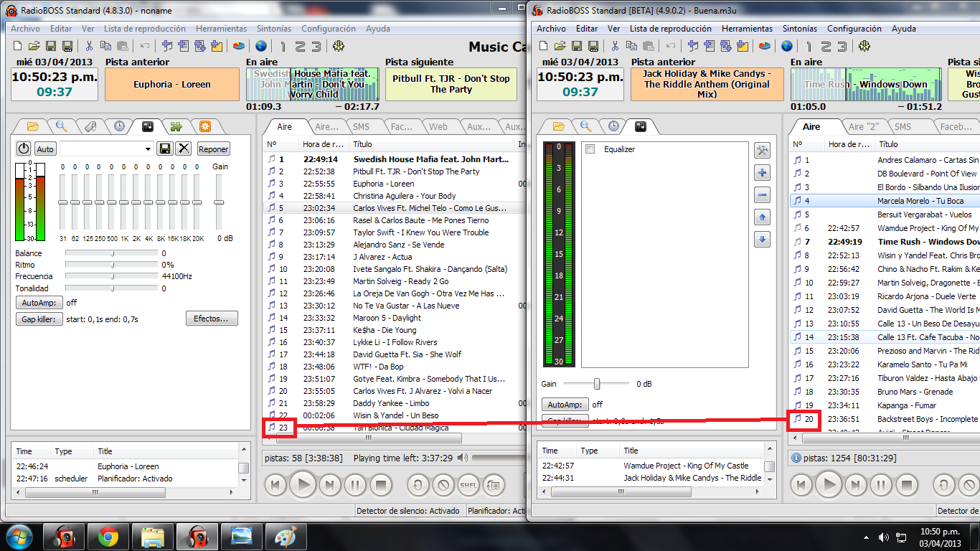The width and height of the screenshot is (980, 551).
Task: Open clock scheduler tab in left window panel
Action: point(118,126)
